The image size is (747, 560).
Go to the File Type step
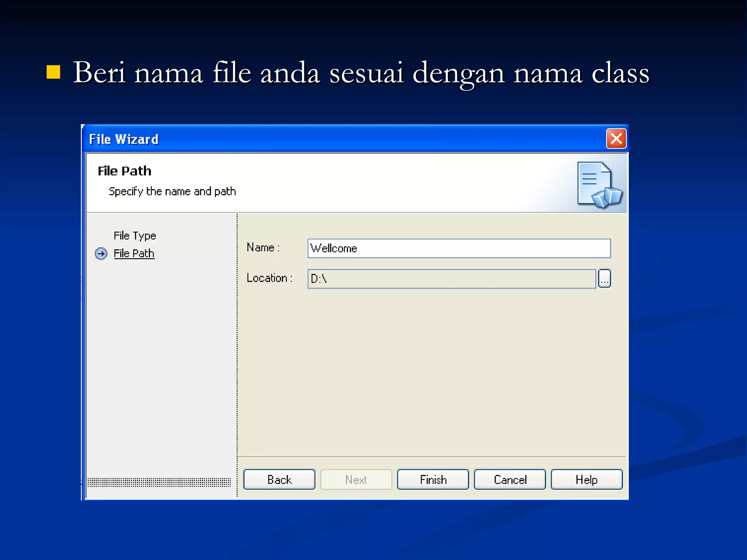[135, 236]
